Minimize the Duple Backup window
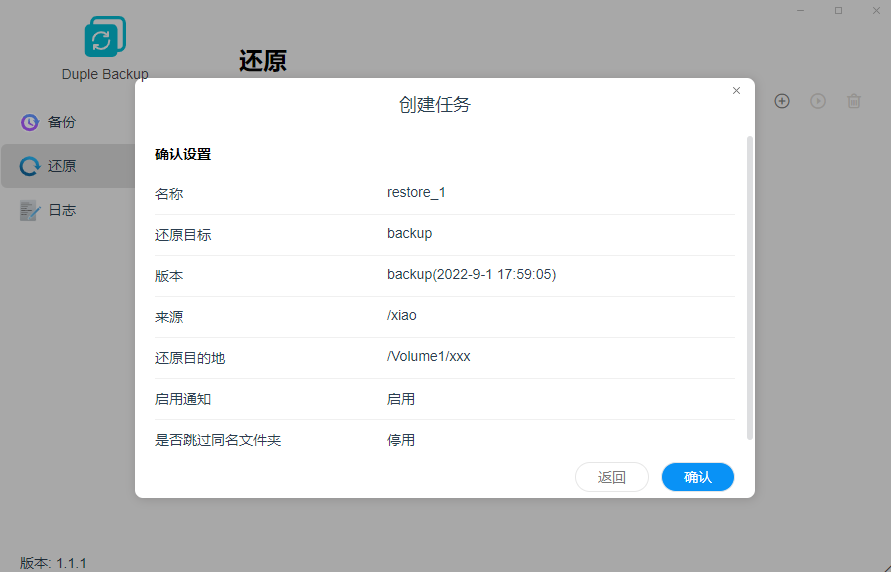This screenshot has height=572, width=891. tap(802, 10)
